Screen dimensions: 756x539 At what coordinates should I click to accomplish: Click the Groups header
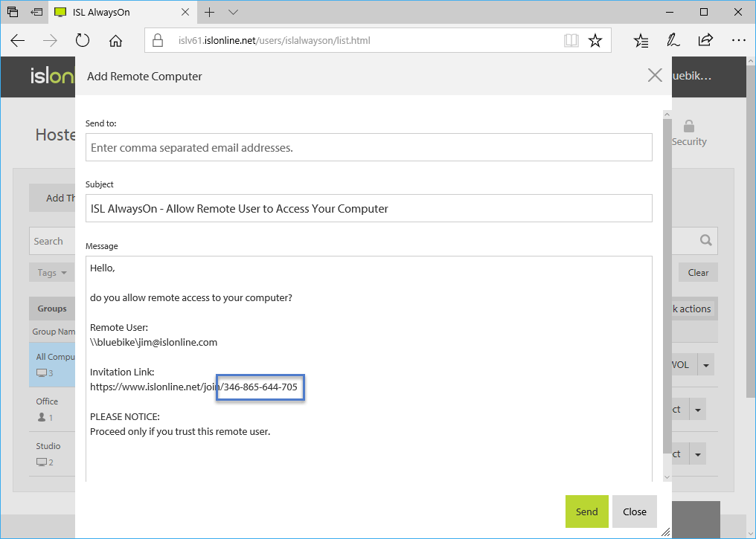point(52,309)
